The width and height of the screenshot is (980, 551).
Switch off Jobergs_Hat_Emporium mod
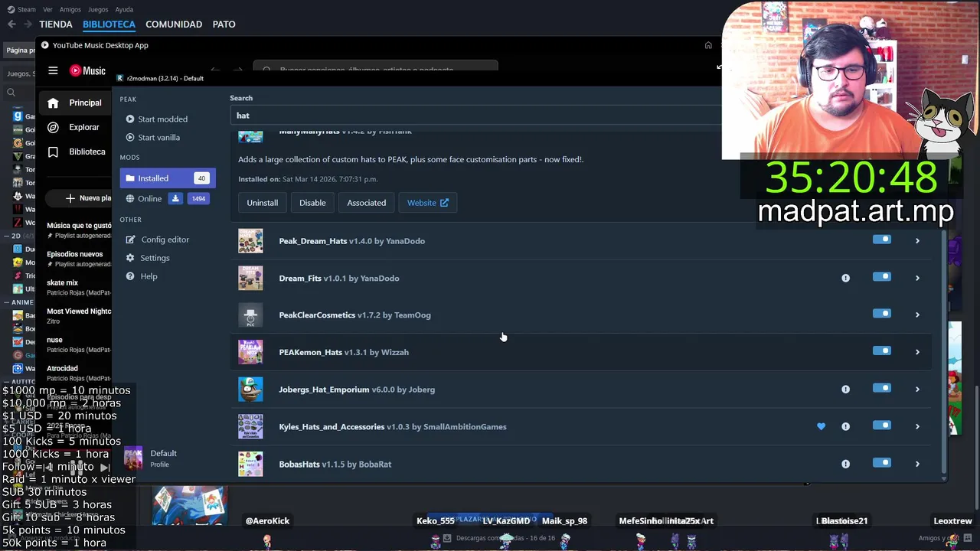tap(882, 388)
